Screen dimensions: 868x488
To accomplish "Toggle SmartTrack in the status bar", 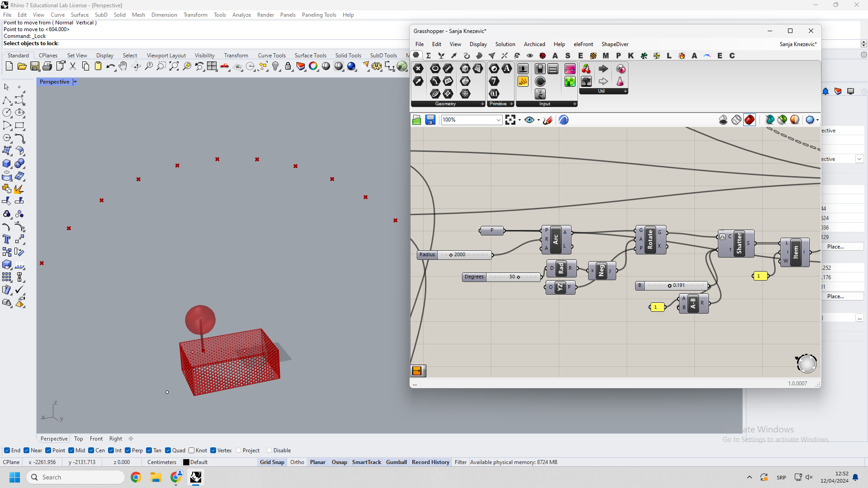I will coord(367,462).
